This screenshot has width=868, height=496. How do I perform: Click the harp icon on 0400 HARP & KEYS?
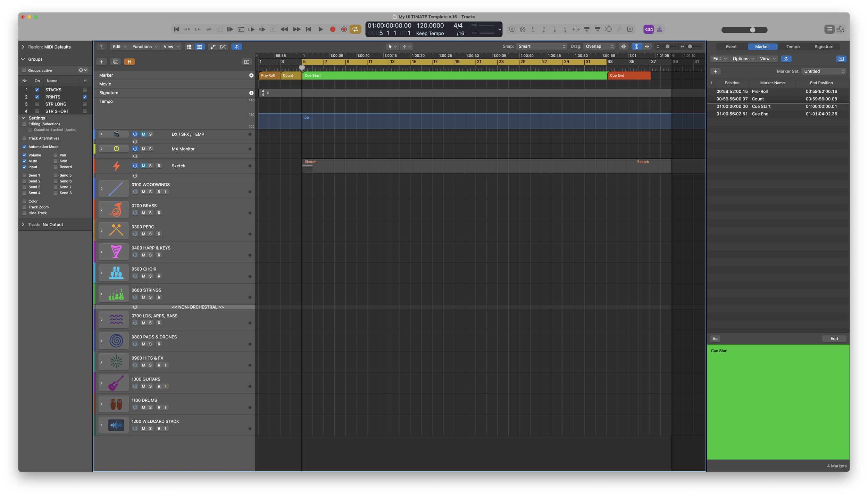point(116,252)
